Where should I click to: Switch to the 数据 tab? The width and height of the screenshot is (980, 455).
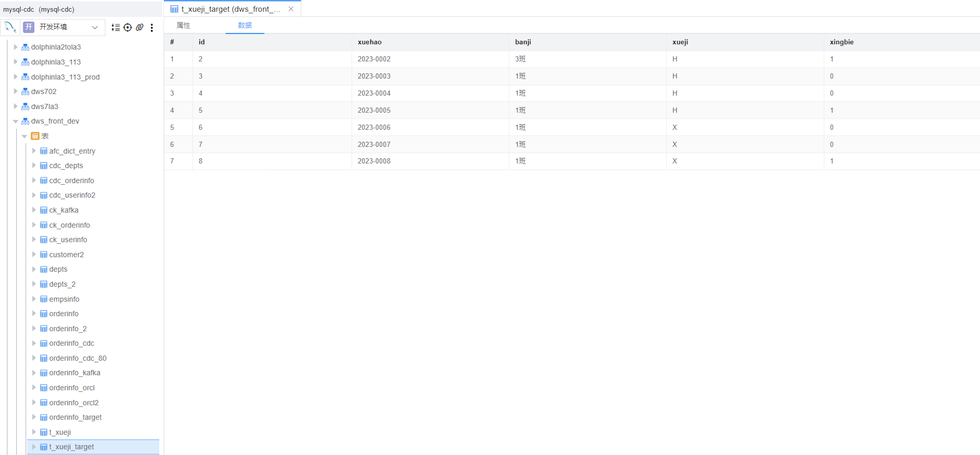(245, 26)
